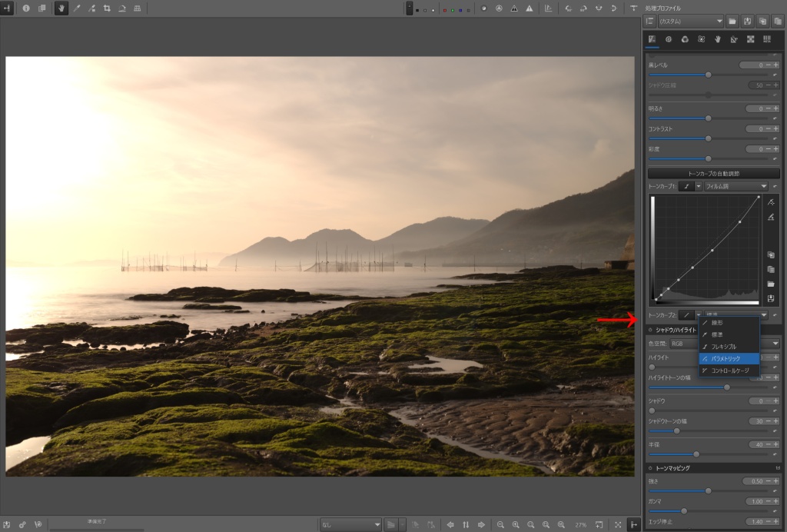The image size is (787, 532).
Task: Select the white balance picker tool
Action: 77,8
